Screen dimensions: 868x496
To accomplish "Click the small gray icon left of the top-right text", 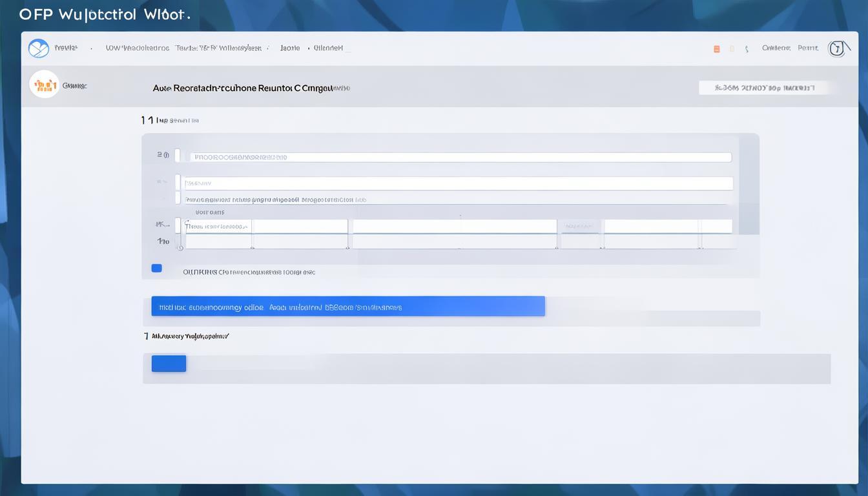I will tap(747, 49).
